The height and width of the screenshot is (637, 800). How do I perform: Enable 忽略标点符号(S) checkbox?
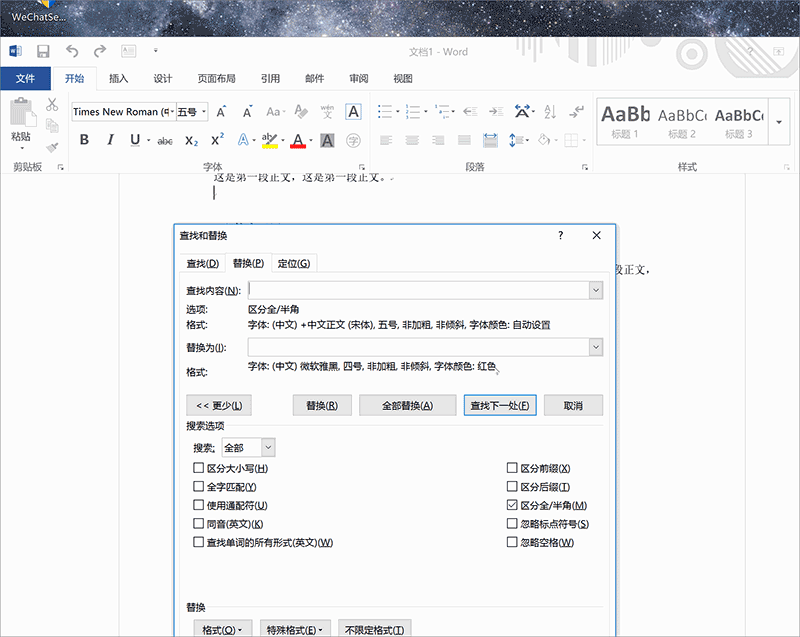coord(512,523)
